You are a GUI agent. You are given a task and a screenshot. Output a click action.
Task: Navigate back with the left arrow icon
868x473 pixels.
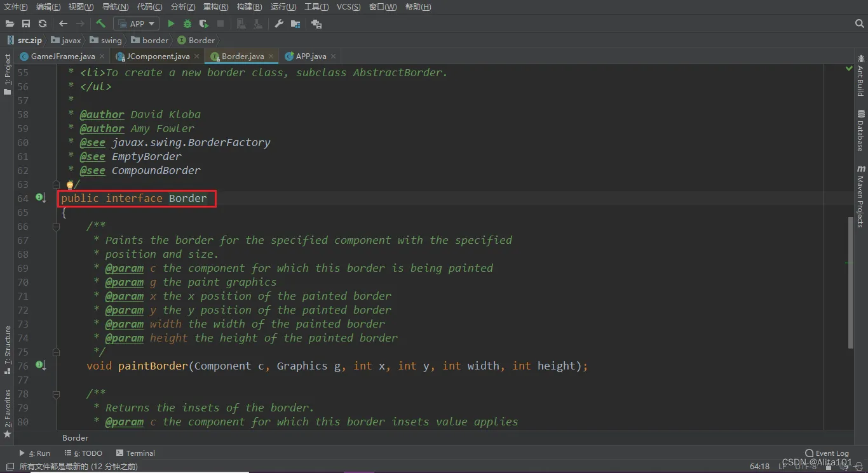[63, 23]
